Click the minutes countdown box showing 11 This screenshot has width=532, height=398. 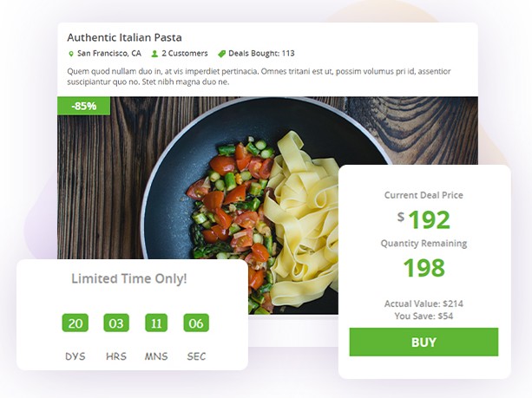(156, 323)
